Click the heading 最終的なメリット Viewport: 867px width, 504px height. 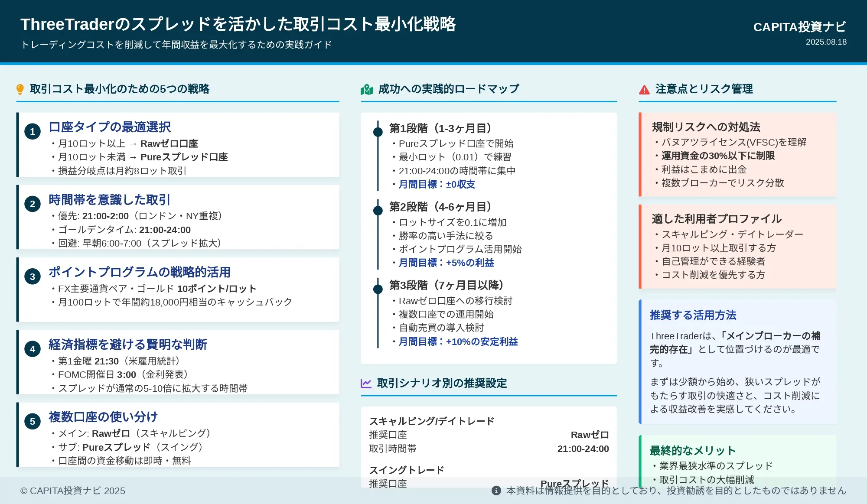[x=693, y=451]
